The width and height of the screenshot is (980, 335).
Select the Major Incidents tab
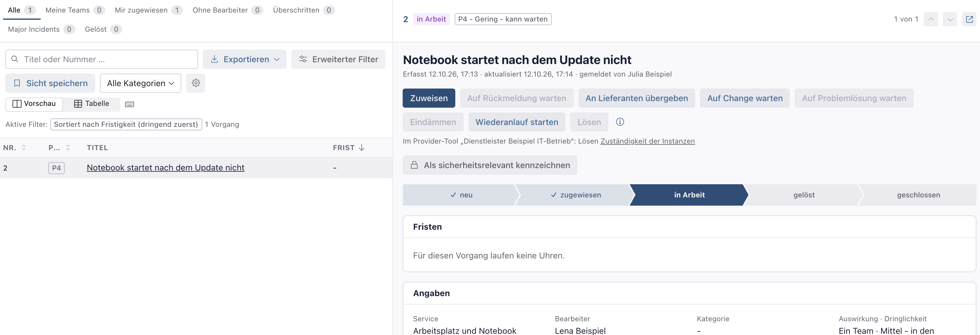click(x=41, y=29)
